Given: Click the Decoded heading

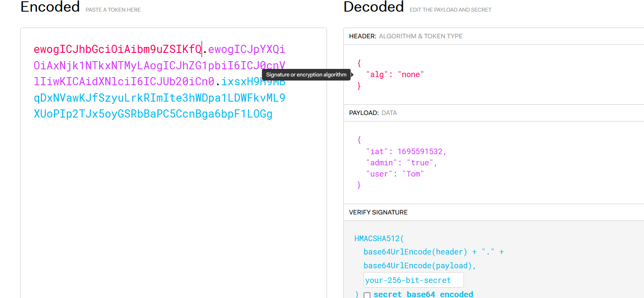Looking at the screenshot, I should coord(373,7).
